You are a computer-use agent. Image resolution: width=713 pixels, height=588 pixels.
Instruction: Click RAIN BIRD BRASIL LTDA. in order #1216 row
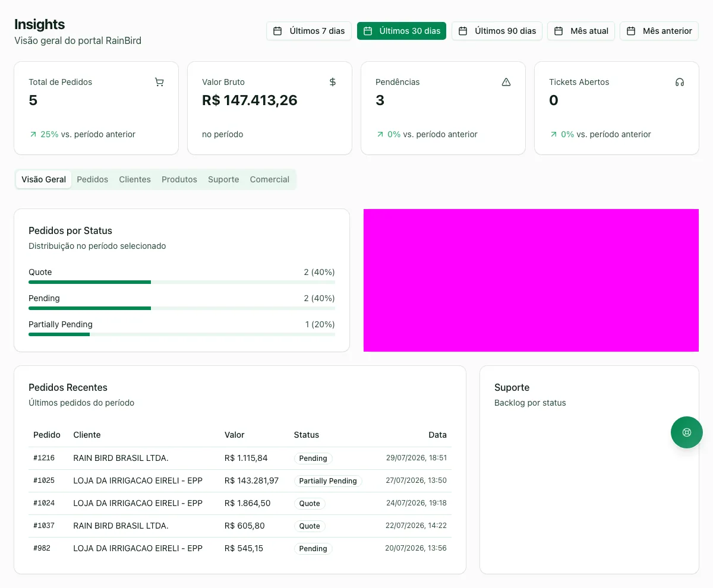121,458
